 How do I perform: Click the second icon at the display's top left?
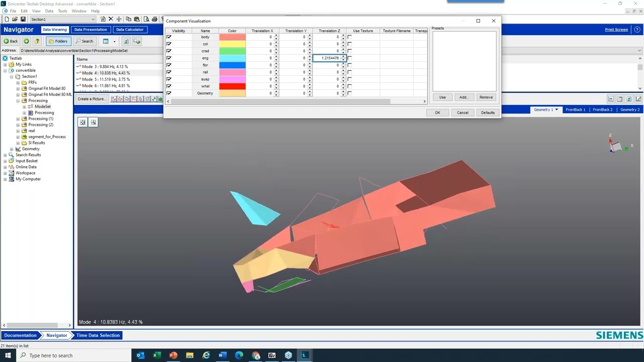click(93, 122)
